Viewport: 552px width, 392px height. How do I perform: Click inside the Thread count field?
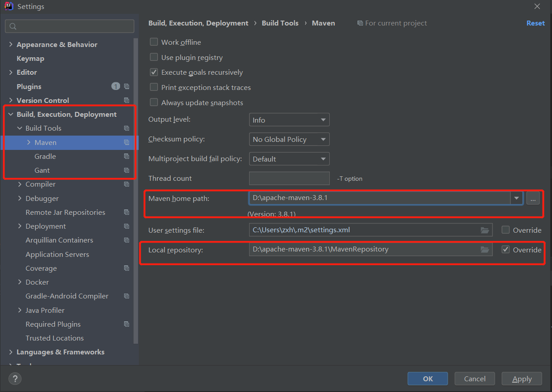[x=289, y=178]
